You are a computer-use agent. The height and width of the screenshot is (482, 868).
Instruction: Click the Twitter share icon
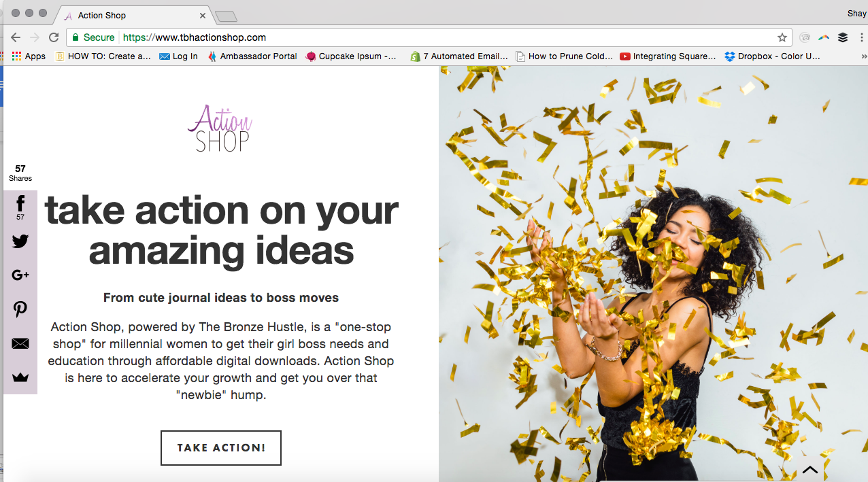tap(20, 241)
